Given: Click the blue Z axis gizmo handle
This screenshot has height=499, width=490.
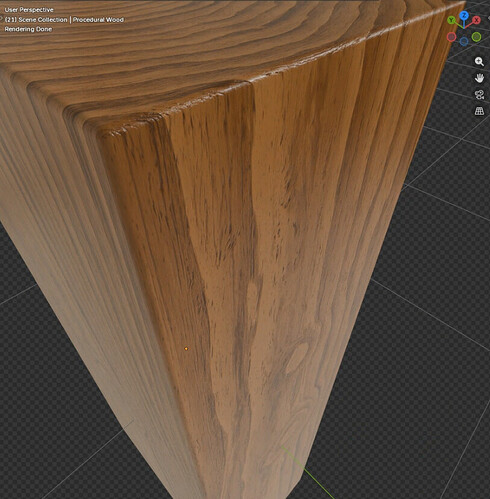Looking at the screenshot, I should click(464, 15).
